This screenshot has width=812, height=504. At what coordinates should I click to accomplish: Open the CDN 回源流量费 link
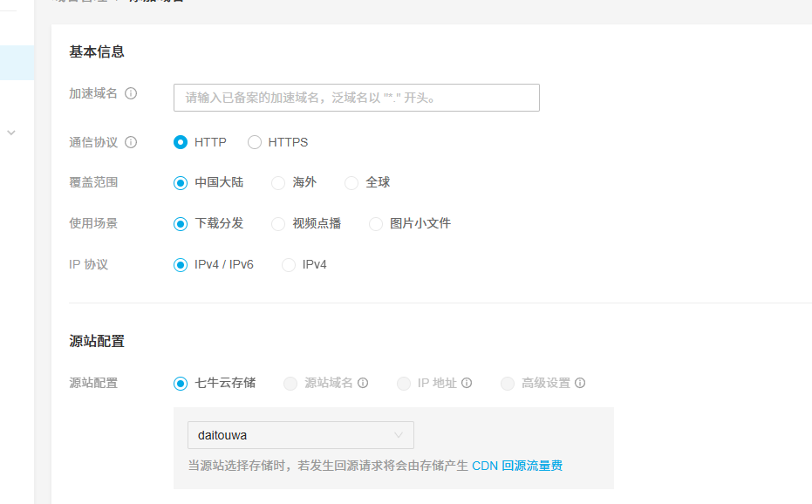click(x=520, y=466)
